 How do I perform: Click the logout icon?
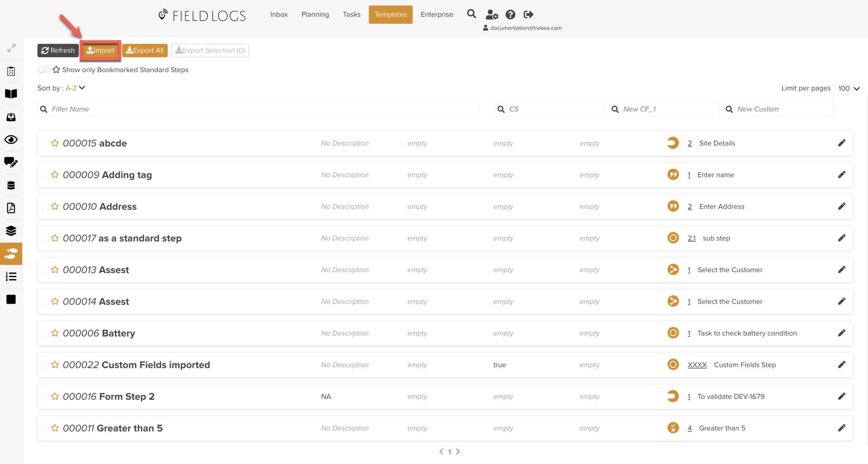pos(528,15)
